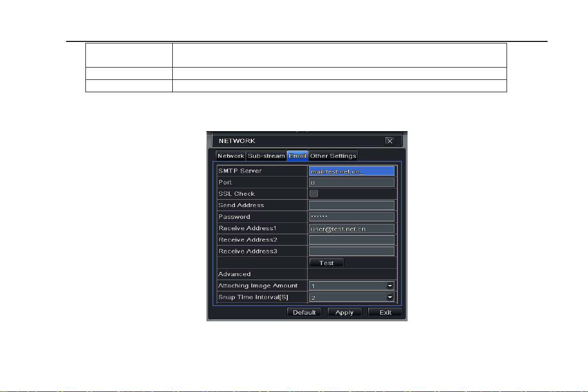Expand the Attaching Image Amount dropdown
This screenshot has width=588, height=392.
tap(390, 285)
